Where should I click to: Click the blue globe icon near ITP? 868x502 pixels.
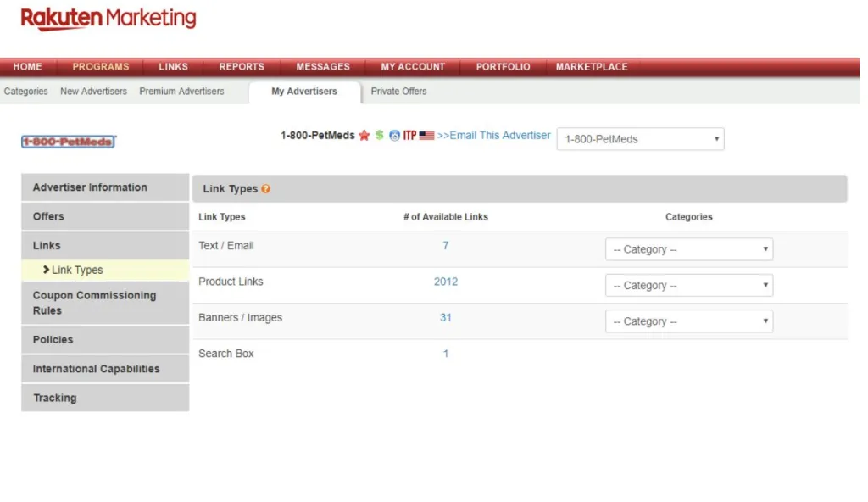(x=394, y=135)
